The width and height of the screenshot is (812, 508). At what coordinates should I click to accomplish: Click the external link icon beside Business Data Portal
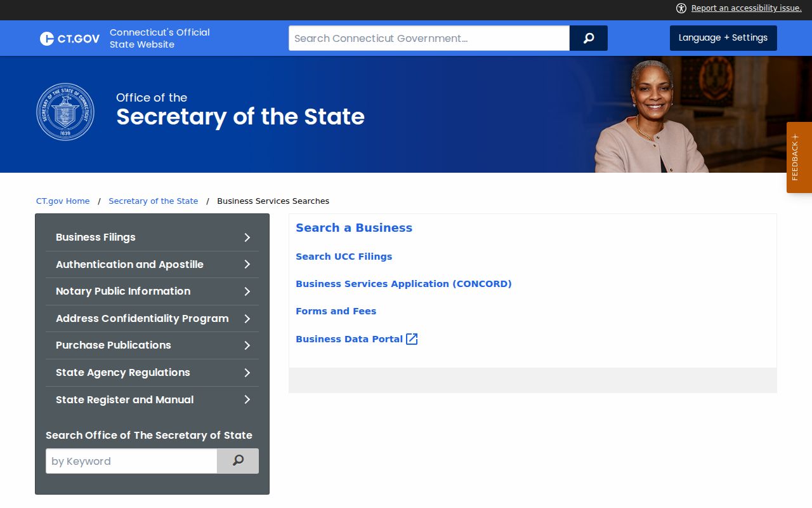pyautogui.click(x=412, y=339)
